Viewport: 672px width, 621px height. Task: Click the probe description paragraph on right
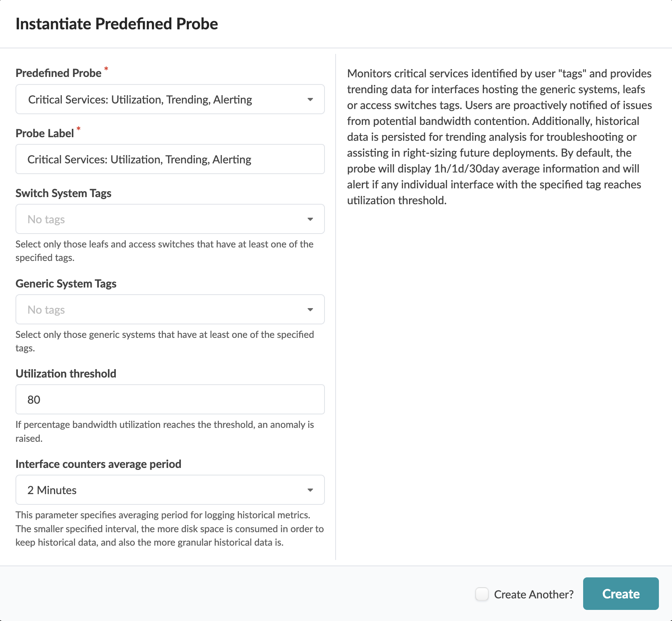click(499, 137)
